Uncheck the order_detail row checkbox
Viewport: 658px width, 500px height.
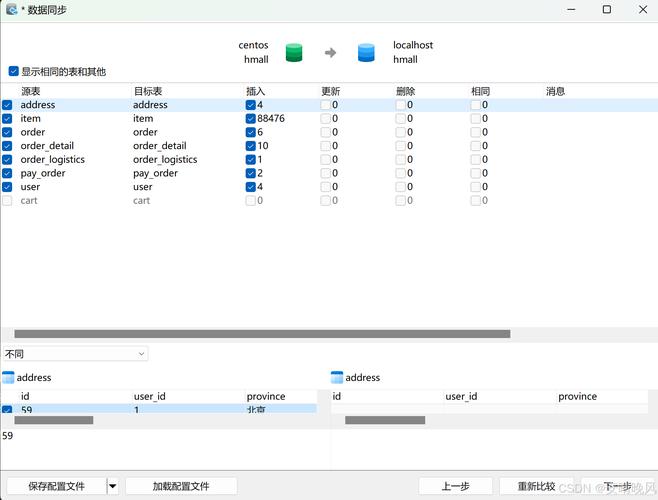(7, 146)
